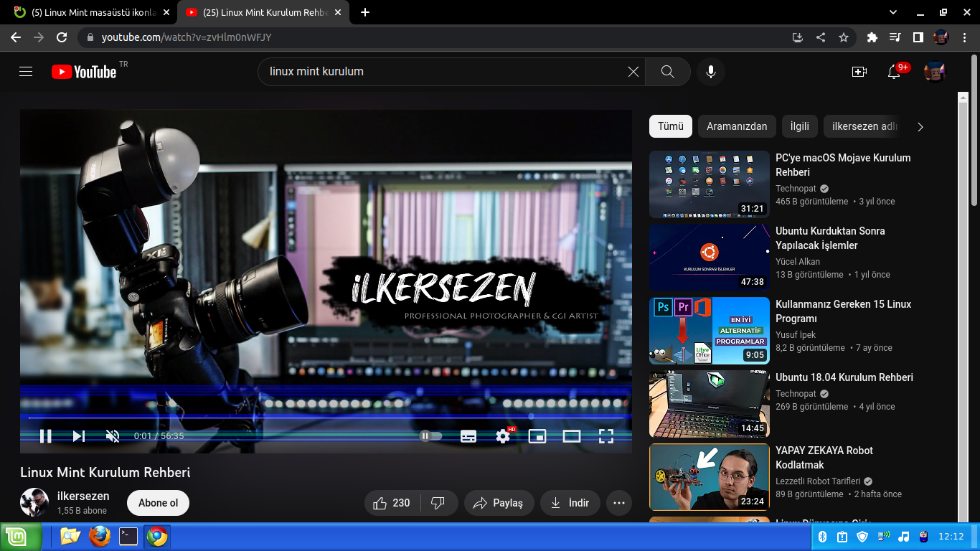
Task: Share this page from the address bar
Action: tap(821, 37)
